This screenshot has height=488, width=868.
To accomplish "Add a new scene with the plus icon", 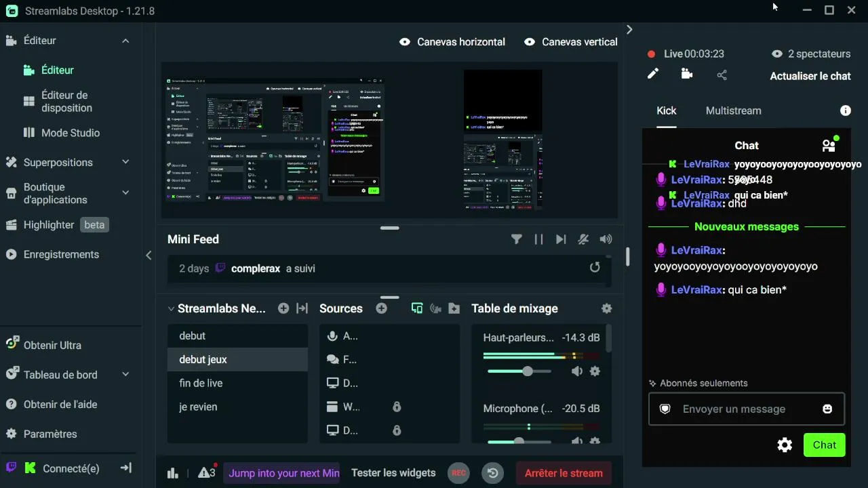I will (283, 308).
